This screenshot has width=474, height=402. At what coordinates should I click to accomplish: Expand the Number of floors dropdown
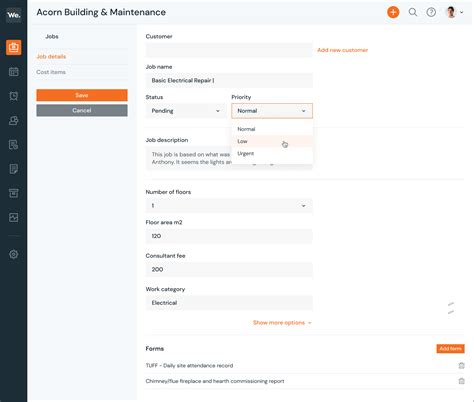click(229, 206)
